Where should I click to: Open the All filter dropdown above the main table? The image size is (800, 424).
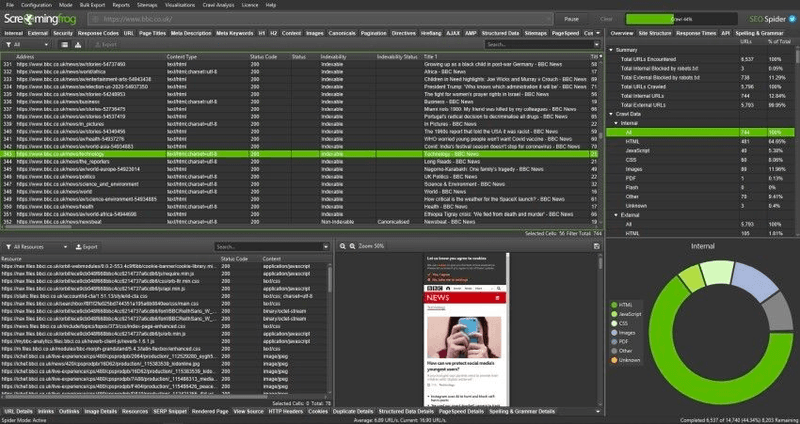click(x=27, y=45)
